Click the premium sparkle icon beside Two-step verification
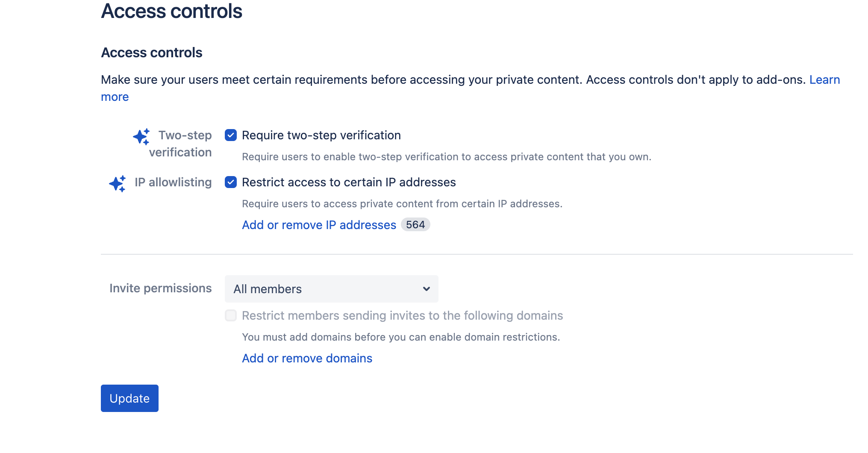Screen dimensions: 868x453 (x=141, y=137)
